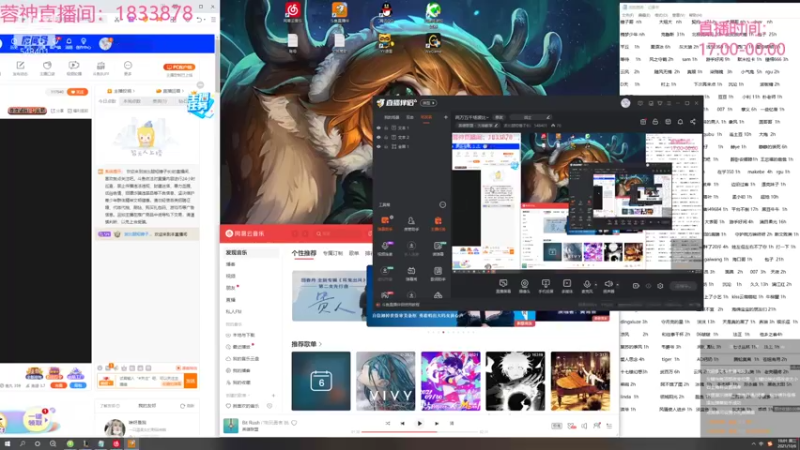Open the 房管助手 tool in toolbox

point(411,223)
